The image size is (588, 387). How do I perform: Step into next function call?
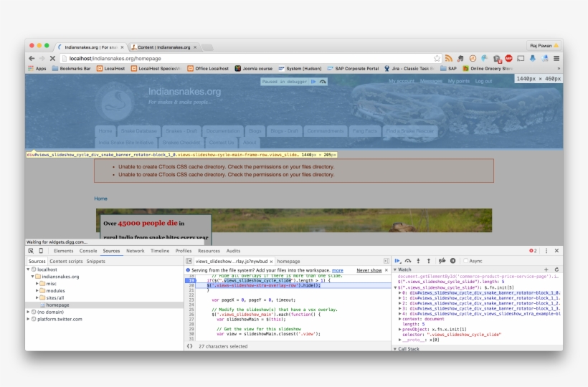(x=419, y=261)
